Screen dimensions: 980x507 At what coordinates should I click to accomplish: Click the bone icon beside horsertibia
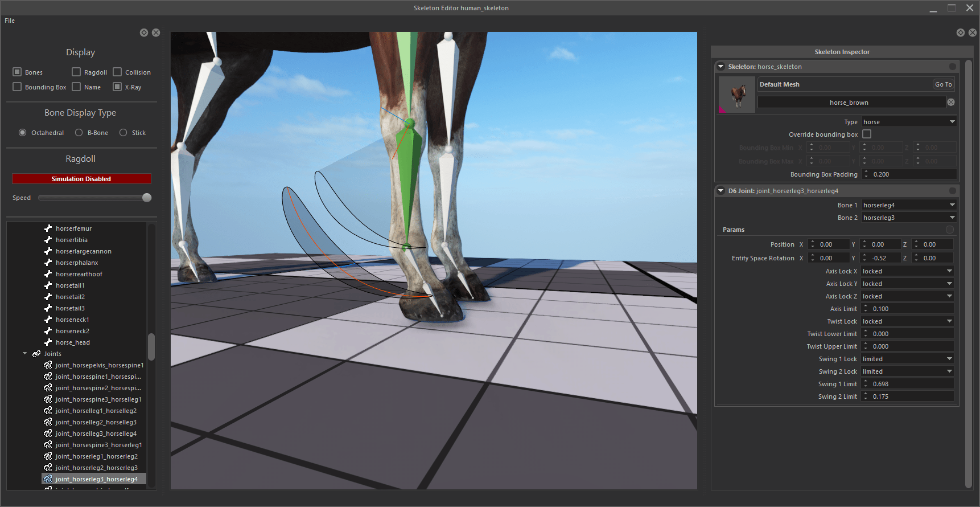point(48,240)
